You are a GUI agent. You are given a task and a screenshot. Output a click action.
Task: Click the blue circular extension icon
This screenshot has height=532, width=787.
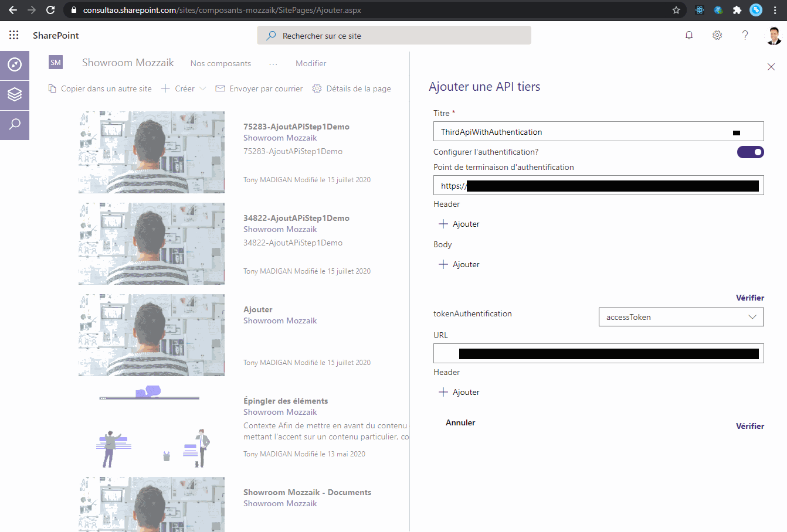(x=756, y=10)
